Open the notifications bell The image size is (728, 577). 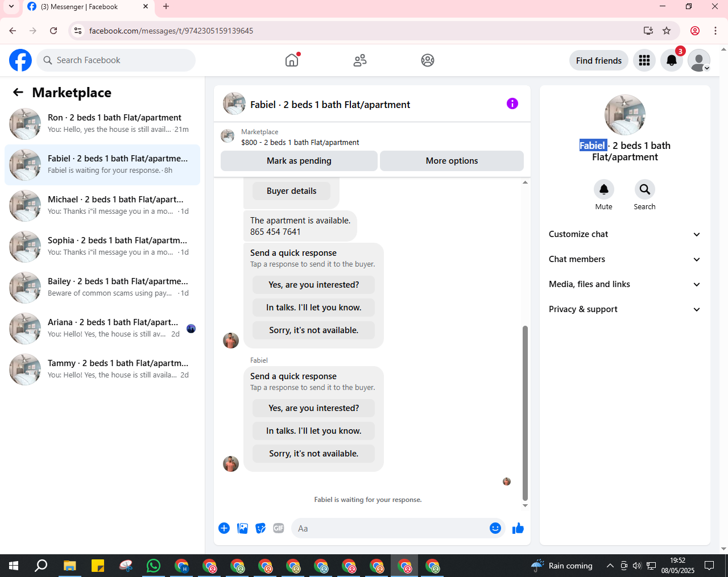pos(672,60)
